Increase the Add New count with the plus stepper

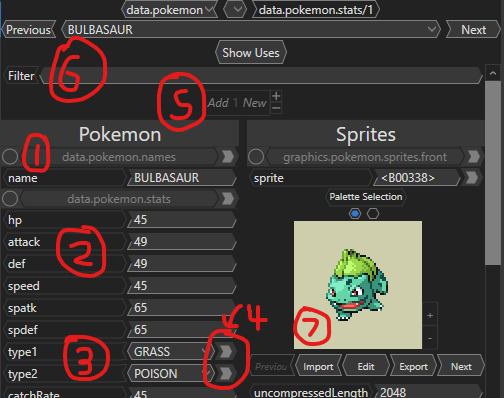[x=276, y=96]
